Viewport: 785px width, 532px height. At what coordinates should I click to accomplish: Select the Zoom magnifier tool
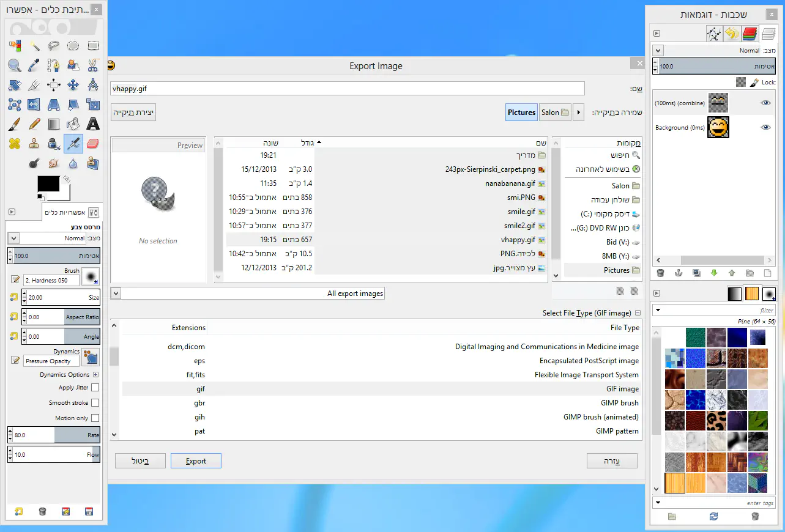[x=15, y=65]
